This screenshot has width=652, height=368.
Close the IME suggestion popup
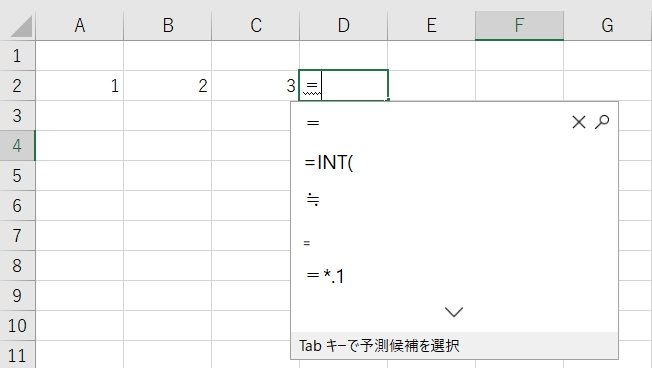pyautogui.click(x=578, y=122)
